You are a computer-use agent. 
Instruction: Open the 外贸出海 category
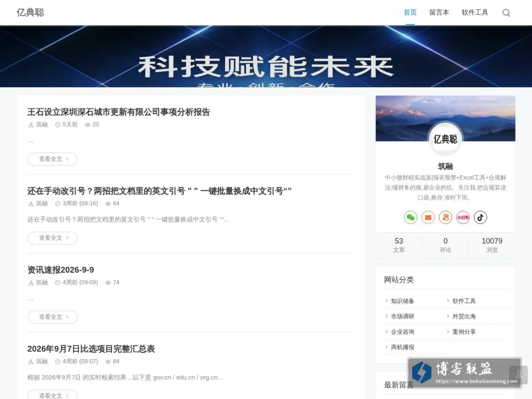click(464, 317)
